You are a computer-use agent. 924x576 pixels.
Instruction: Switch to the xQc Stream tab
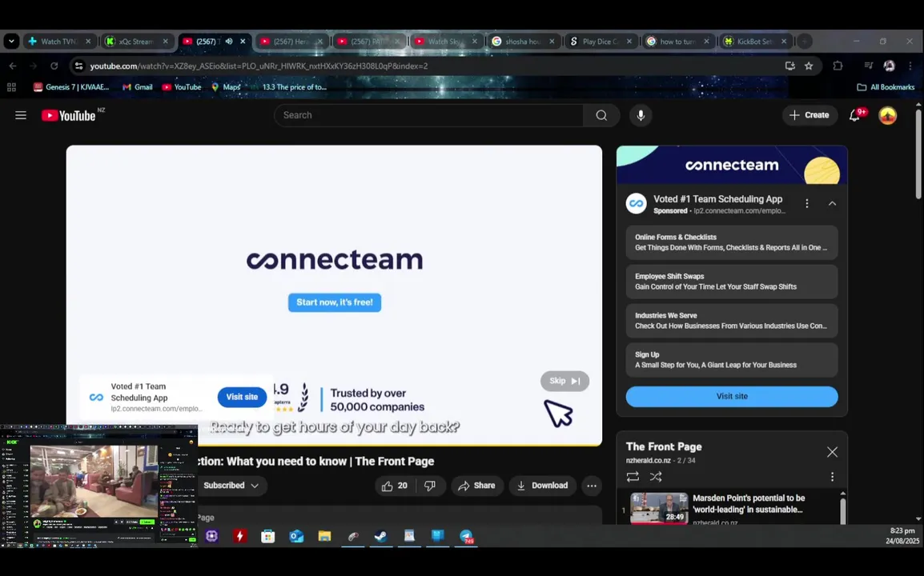pyautogui.click(x=136, y=42)
